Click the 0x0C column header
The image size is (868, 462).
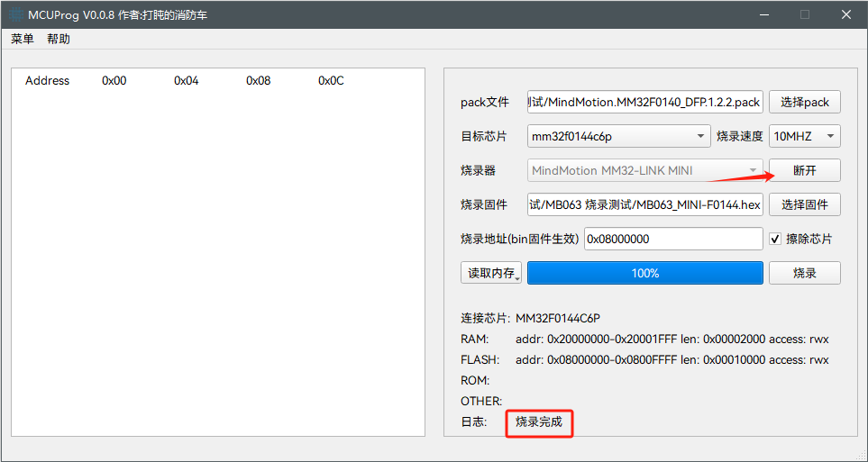pyautogui.click(x=331, y=81)
